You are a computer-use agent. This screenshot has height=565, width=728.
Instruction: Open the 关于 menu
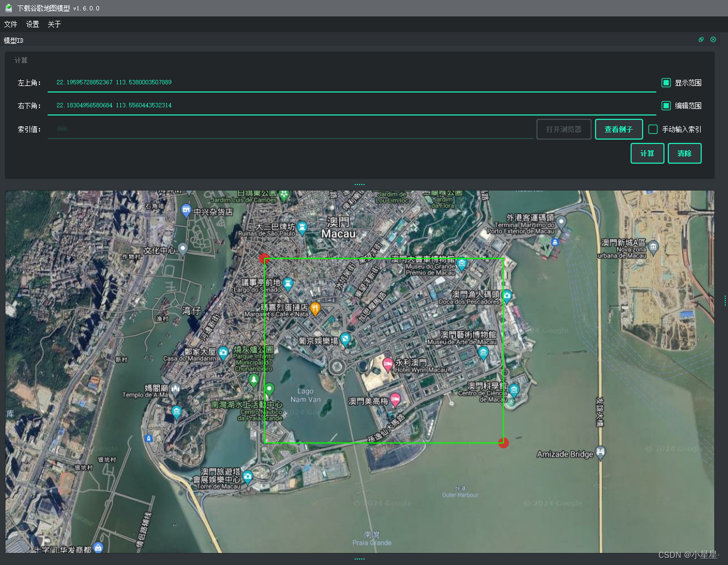[54, 24]
